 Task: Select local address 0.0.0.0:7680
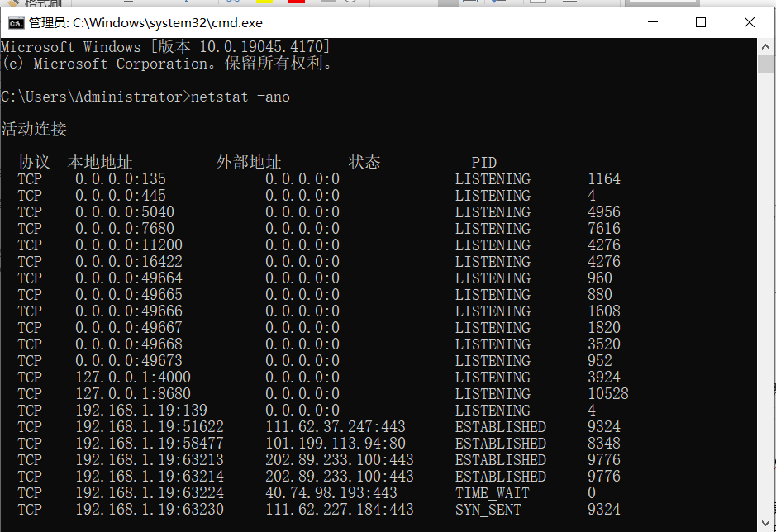(125, 229)
